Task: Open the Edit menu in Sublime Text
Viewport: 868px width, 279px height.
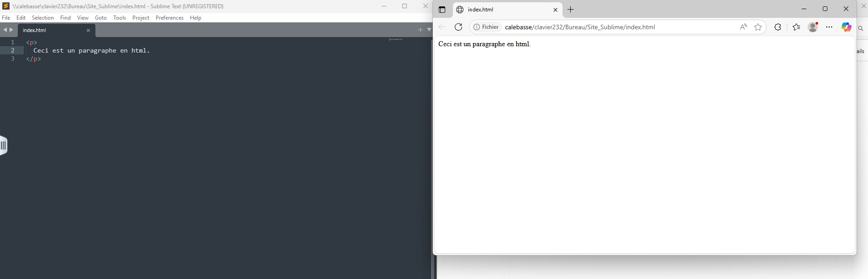Action: pos(21,18)
